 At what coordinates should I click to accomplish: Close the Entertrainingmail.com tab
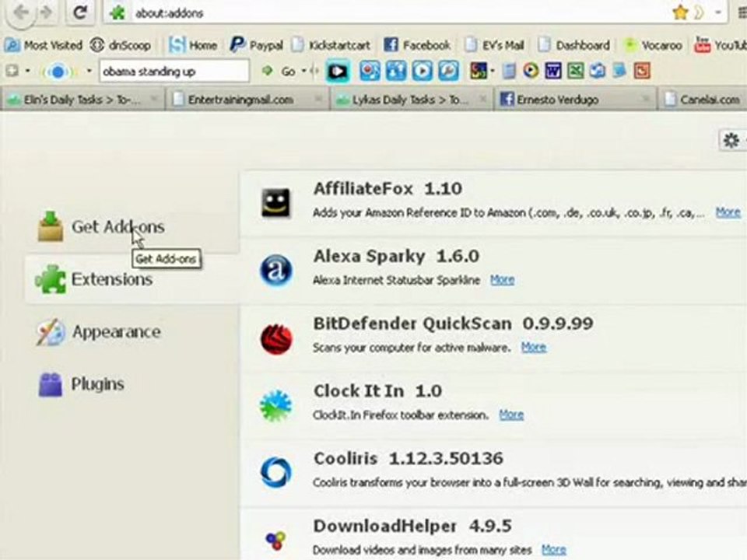pos(318,100)
